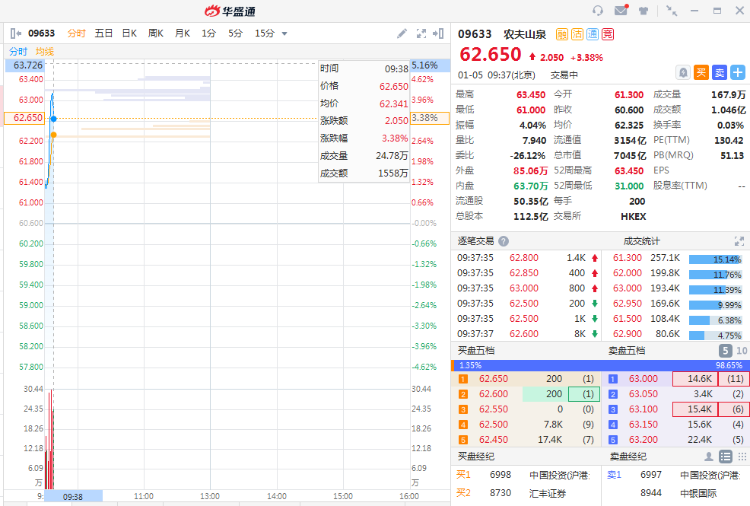Image resolution: width=750 pixels, height=506 pixels.
Task: Open the 15分 interval dropdown arrow
Action: pyautogui.click(x=285, y=34)
